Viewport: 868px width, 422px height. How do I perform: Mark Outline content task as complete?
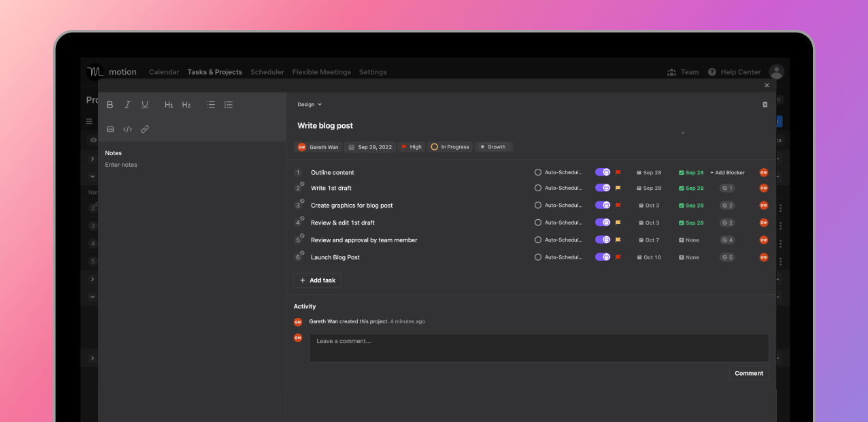538,172
